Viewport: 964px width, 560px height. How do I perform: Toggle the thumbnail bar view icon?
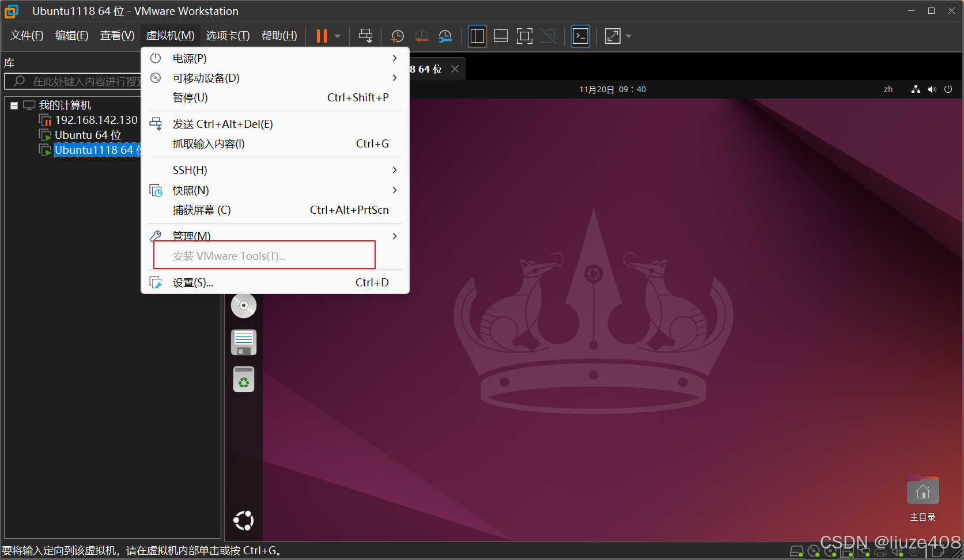[501, 36]
